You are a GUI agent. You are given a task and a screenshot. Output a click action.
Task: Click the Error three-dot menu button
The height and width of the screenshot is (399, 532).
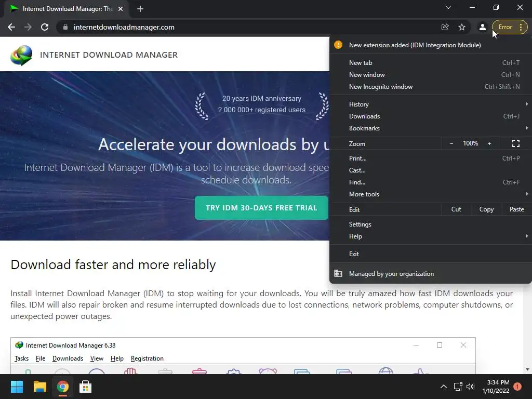coord(510,27)
